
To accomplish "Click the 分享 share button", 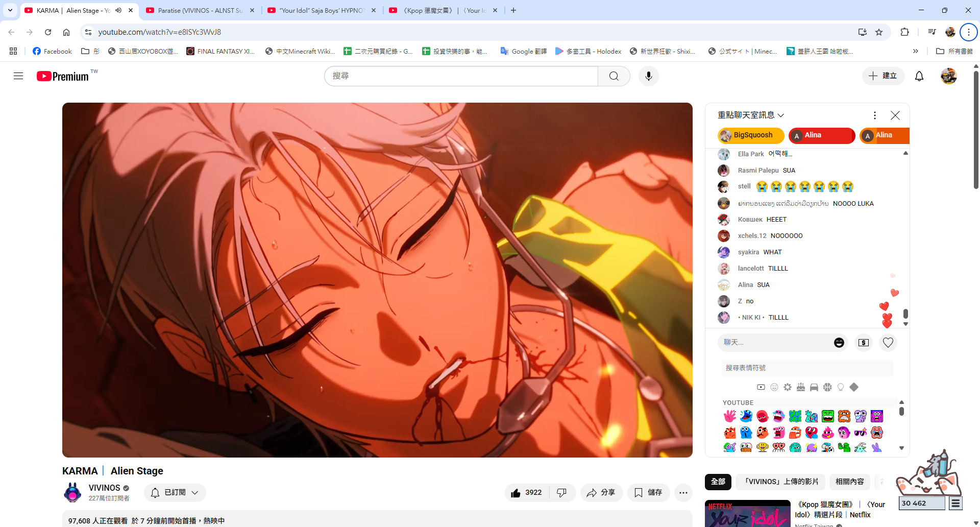I will pyautogui.click(x=601, y=493).
